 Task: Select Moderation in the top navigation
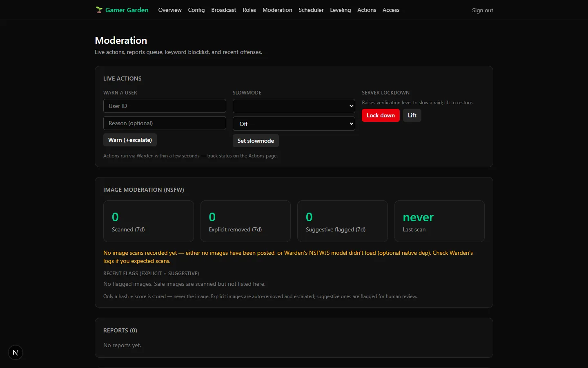click(277, 10)
